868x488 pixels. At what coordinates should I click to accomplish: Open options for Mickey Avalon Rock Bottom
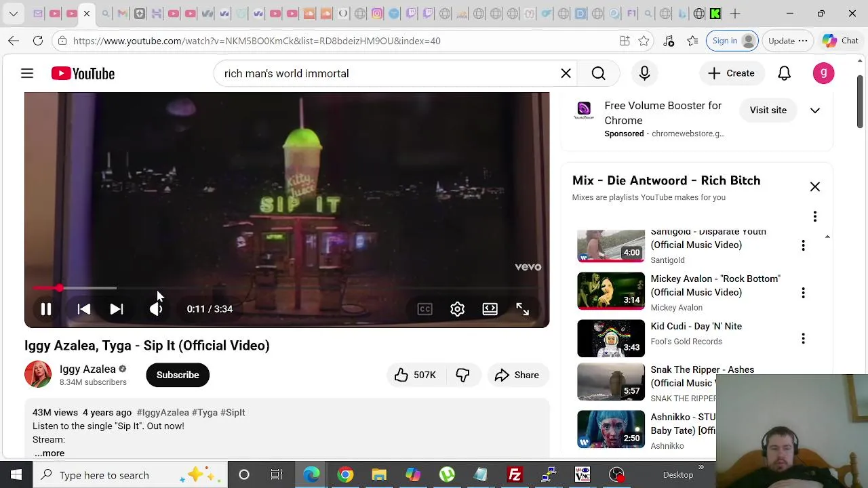tap(804, 293)
